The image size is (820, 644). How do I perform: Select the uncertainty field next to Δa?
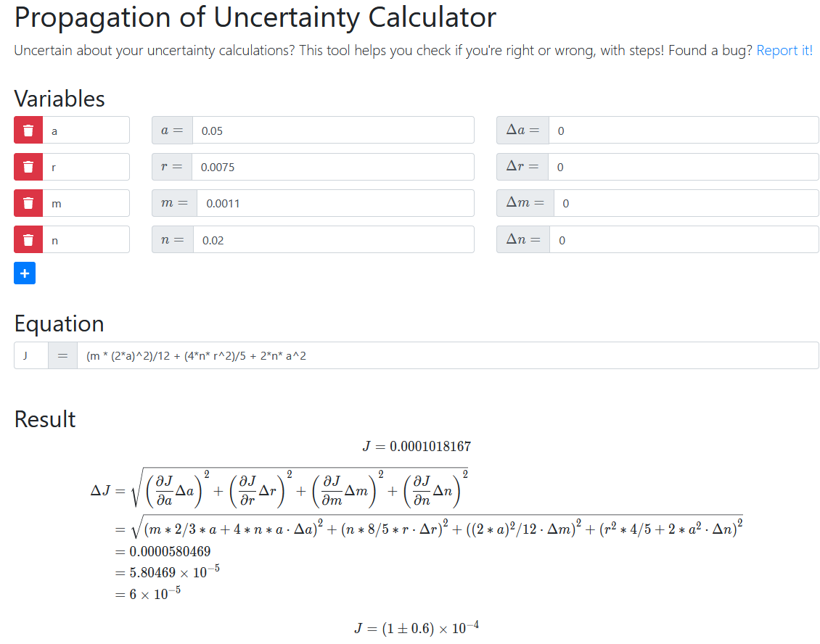click(682, 130)
